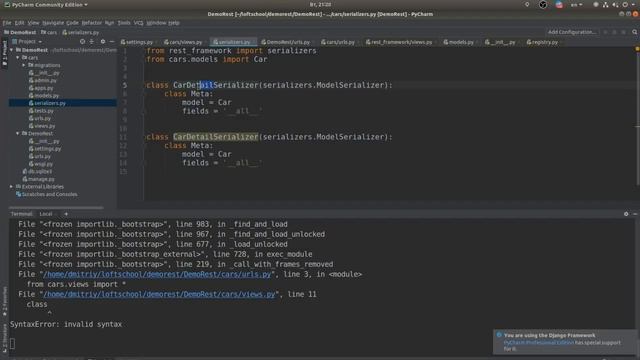
Task: Select Scratches and Consoles node
Action: pyautogui.click(x=47, y=194)
